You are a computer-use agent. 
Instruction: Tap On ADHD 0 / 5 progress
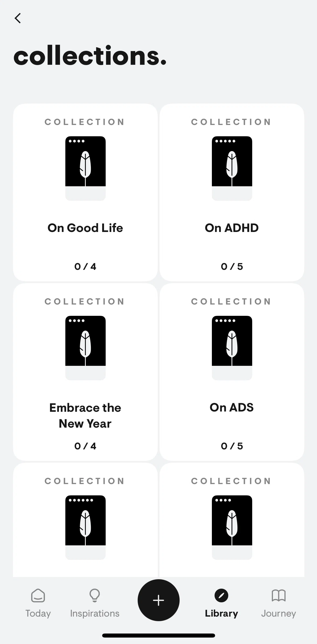point(232,266)
